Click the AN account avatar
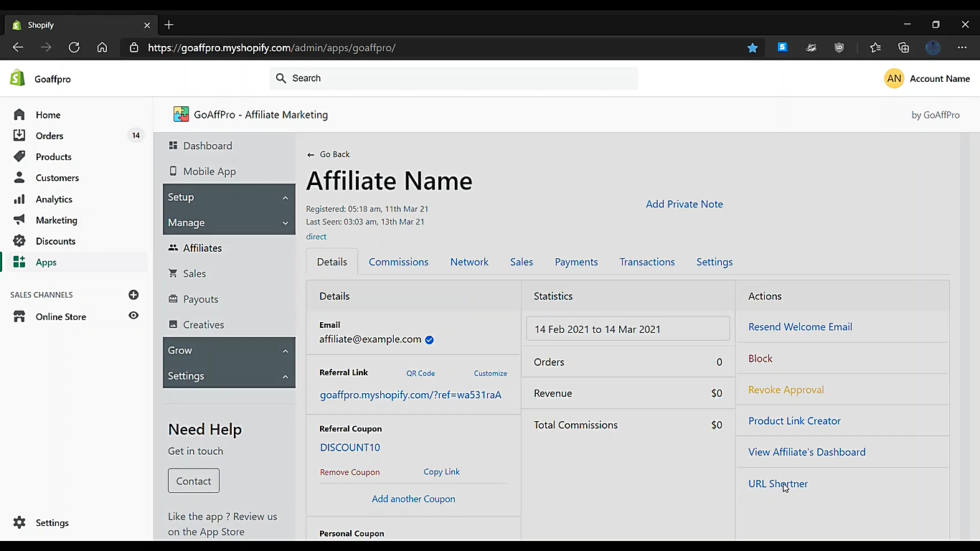The width and height of the screenshot is (980, 551). (x=894, y=78)
